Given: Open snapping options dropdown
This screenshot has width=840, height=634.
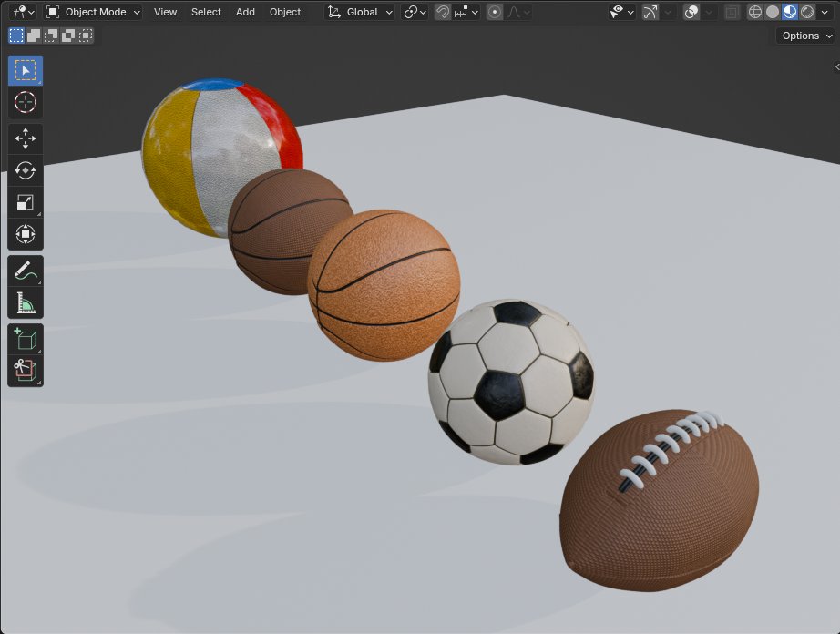Looking at the screenshot, I should point(466,12).
